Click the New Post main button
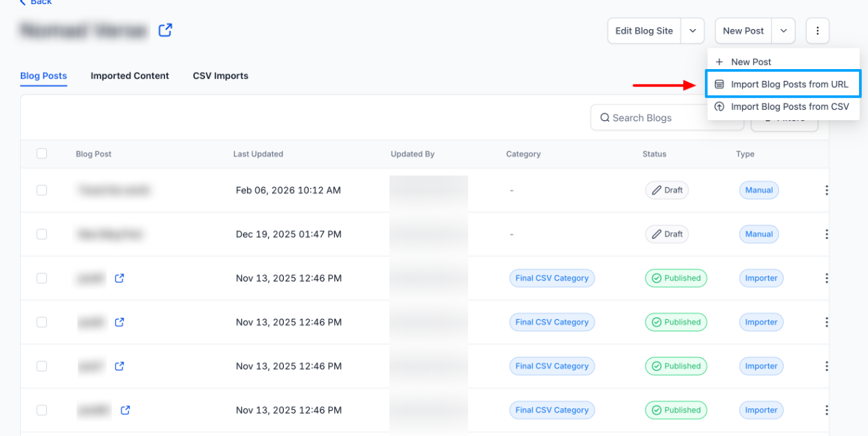This screenshot has width=868, height=436. 743,31
